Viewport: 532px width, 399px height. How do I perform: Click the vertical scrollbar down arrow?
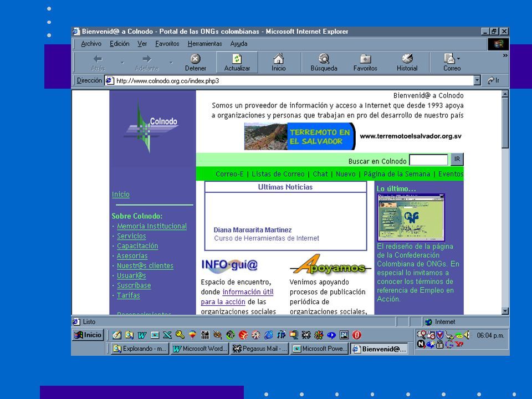(x=505, y=311)
